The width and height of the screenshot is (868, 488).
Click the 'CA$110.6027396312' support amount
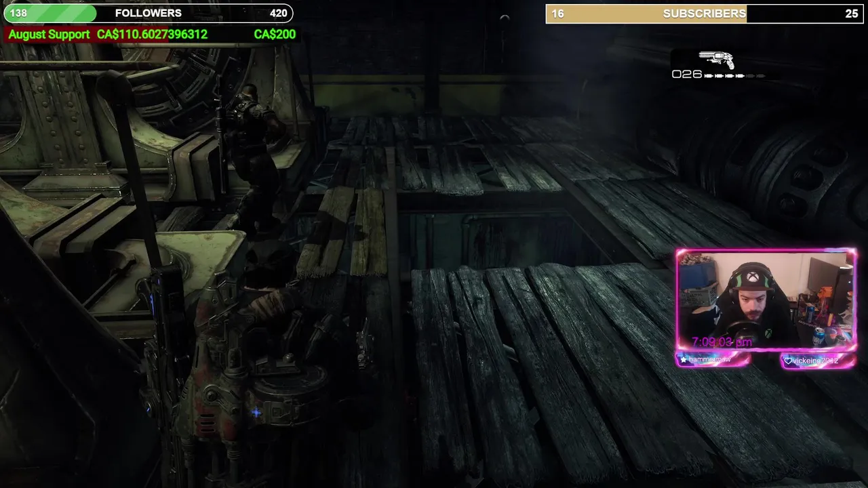(152, 34)
